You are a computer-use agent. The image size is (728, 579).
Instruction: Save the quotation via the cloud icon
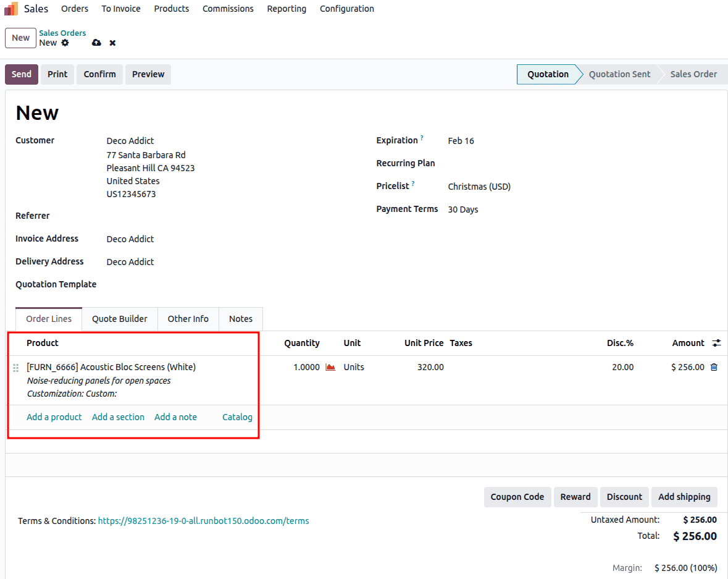[x=96, y=43]
